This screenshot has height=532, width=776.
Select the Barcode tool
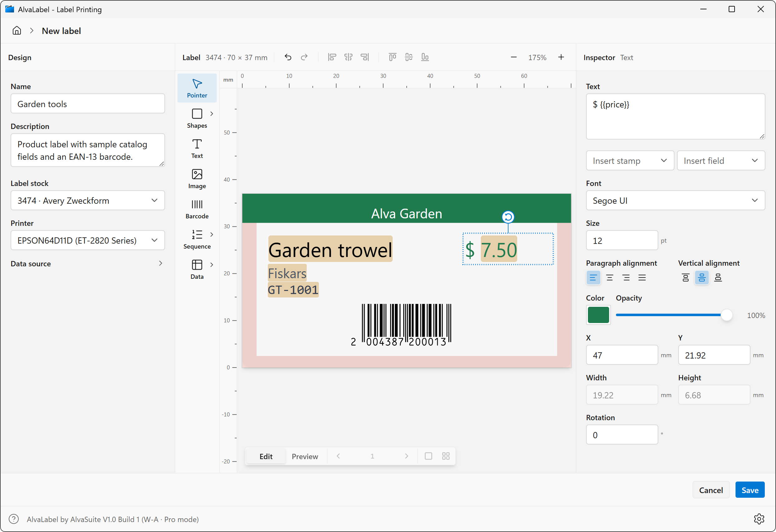coord(197,209)
